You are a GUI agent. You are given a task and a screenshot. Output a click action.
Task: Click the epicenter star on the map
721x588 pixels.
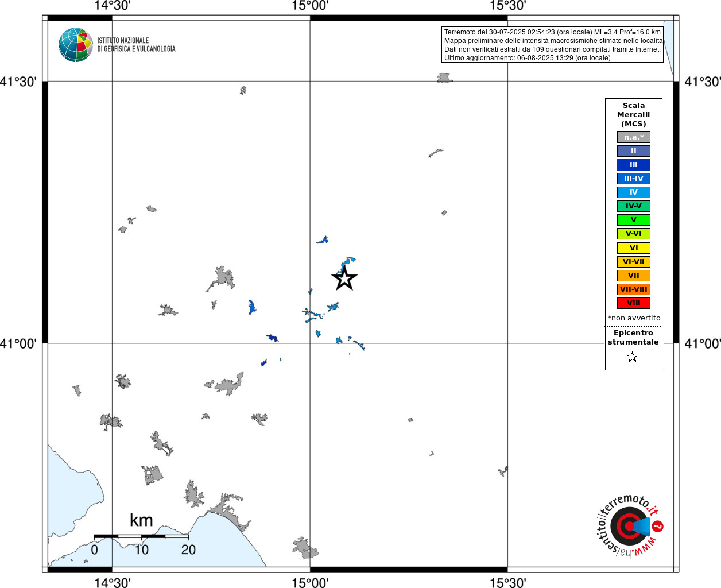(x=344, y=278)
